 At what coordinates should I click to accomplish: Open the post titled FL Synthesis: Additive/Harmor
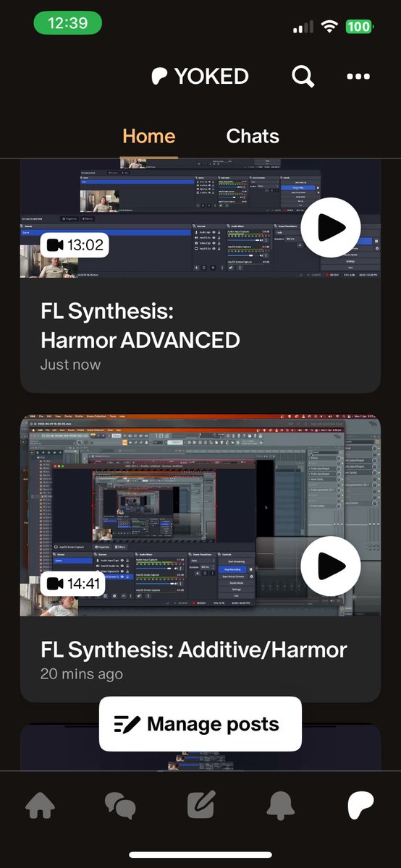point(194,649)
